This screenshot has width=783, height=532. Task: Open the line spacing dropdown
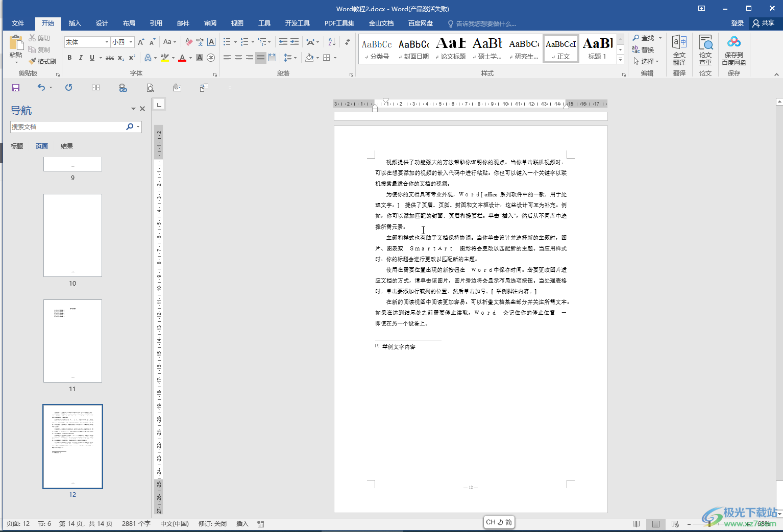tap(290, 58)
